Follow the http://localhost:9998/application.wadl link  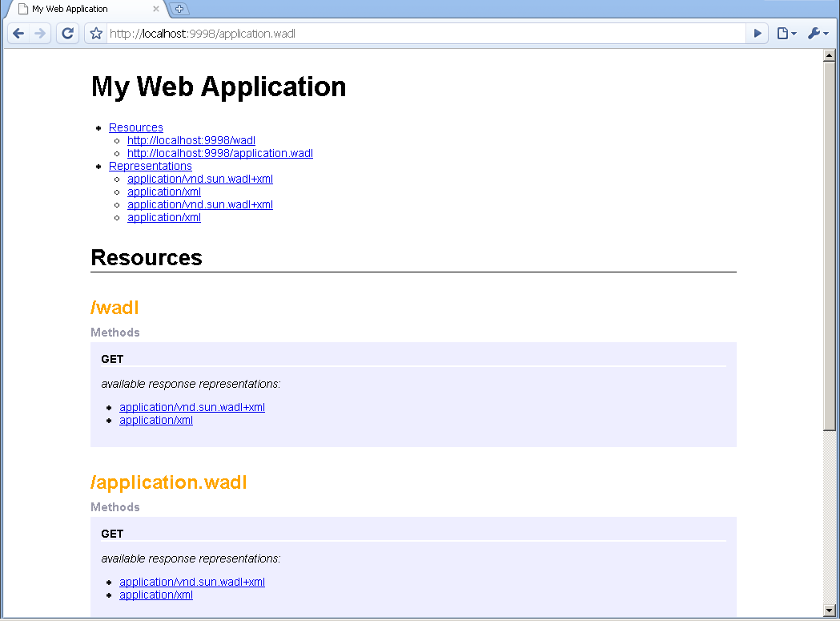pyautogui.click(x=220, y=153)
